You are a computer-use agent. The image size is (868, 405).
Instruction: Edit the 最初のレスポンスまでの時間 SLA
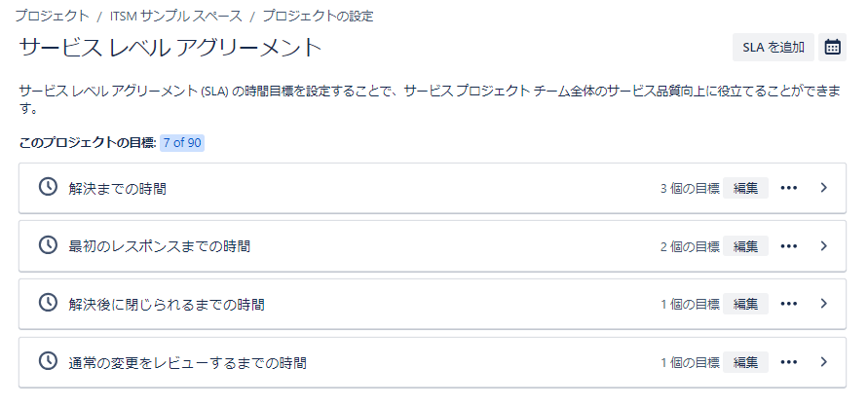tap(745, 246)
